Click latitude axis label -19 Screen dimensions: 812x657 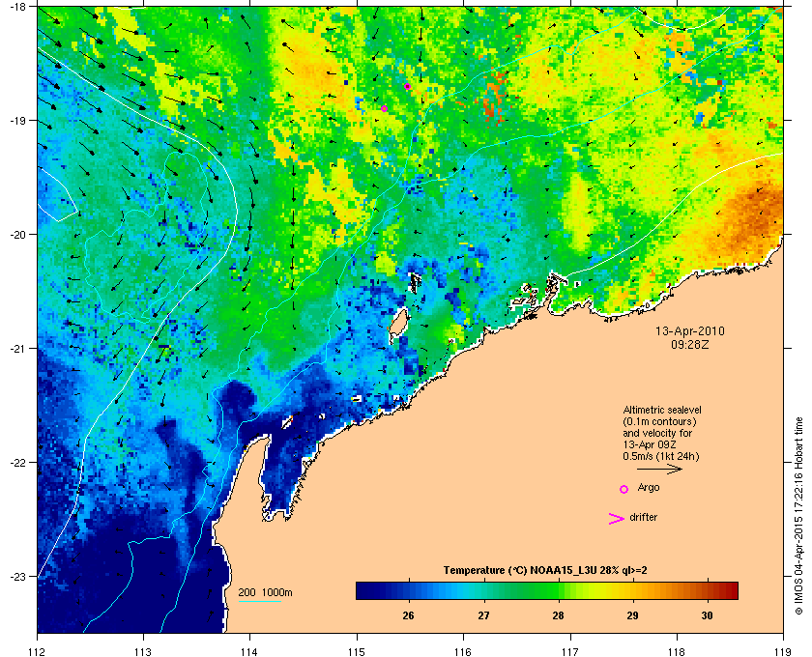click(18, 121)
